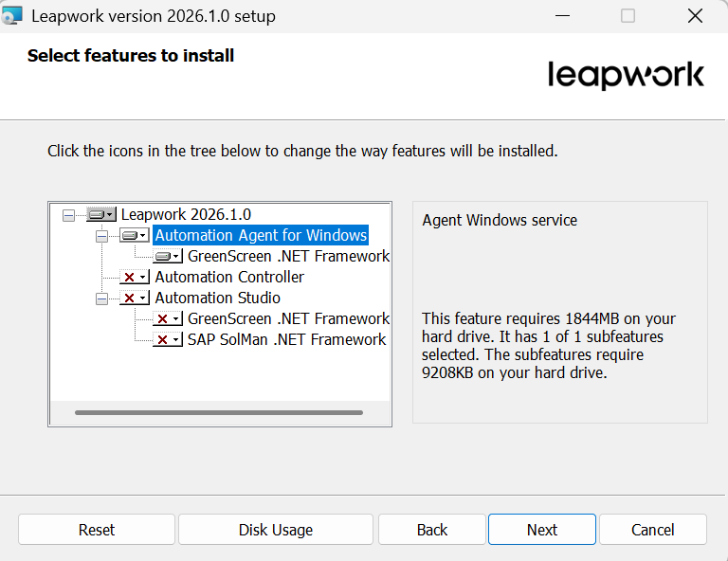728x561 pixels.
Task: Select GreenScreen .NET Framework under Automation Studio
Action: pos(288,318)
